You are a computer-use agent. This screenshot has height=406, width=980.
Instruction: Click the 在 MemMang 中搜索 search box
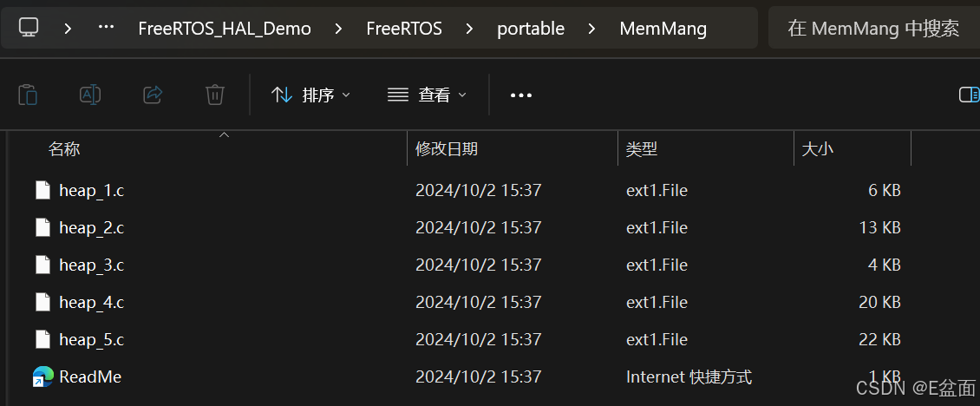point(873,28)
